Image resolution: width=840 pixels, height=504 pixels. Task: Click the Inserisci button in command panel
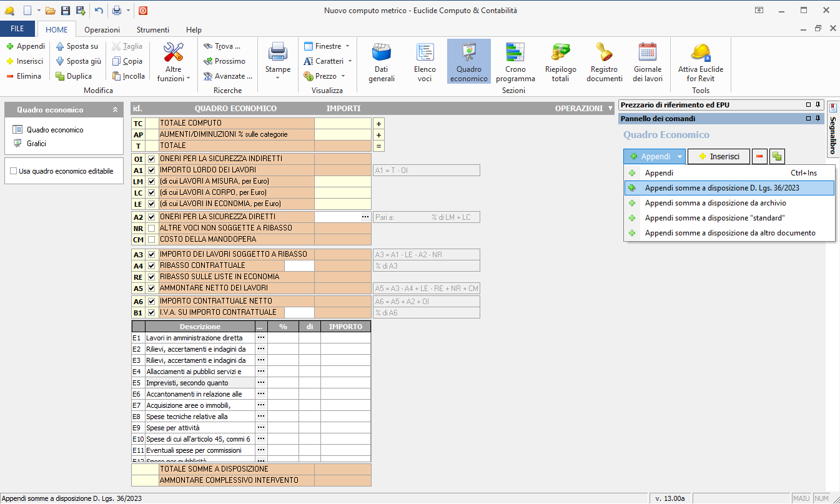pyautogui.click(x=718, y=157)
